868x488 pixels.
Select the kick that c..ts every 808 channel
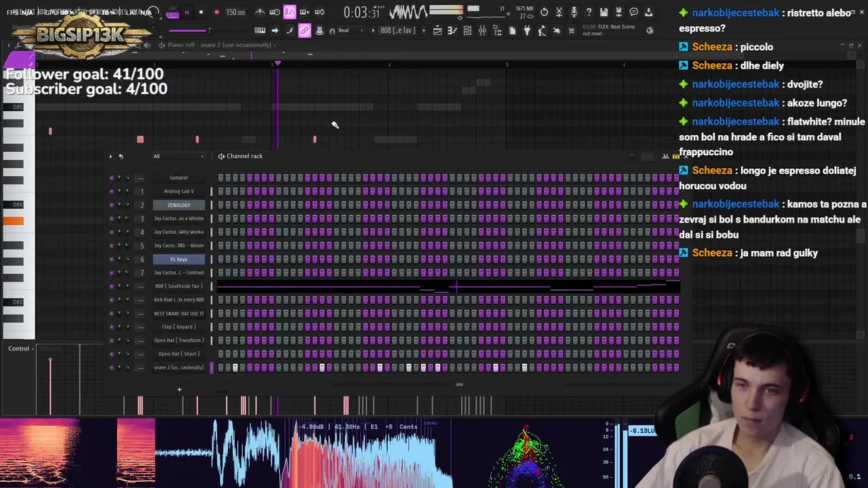[x=179, y=300]
